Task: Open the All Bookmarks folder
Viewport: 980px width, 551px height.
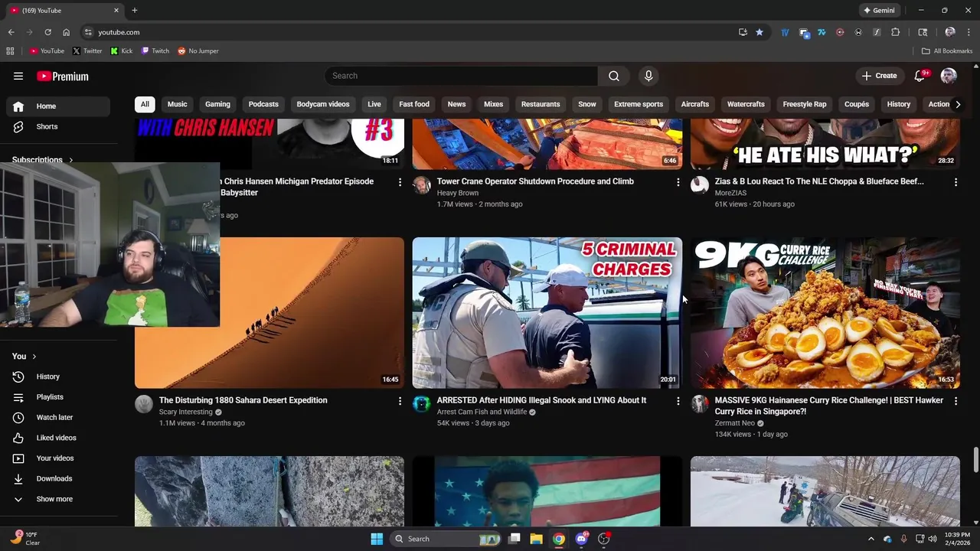Action: (x=947, y=51)
